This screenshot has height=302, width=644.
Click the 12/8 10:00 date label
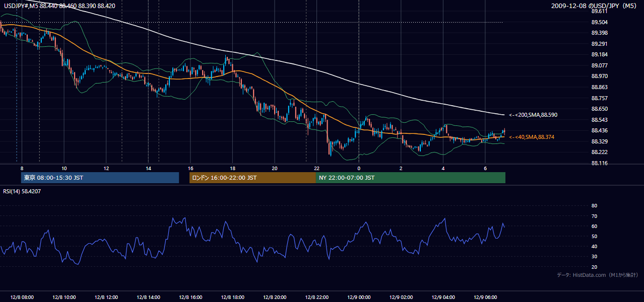point(64,297)
